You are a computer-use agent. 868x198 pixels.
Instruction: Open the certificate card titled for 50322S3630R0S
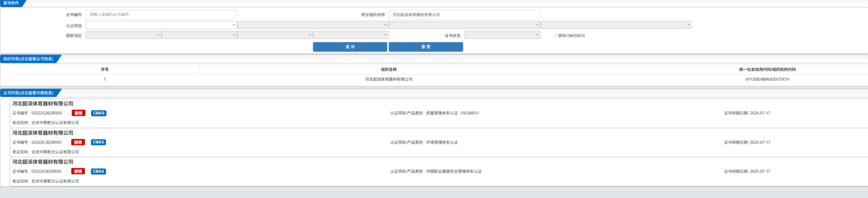[x=43, y=162]
